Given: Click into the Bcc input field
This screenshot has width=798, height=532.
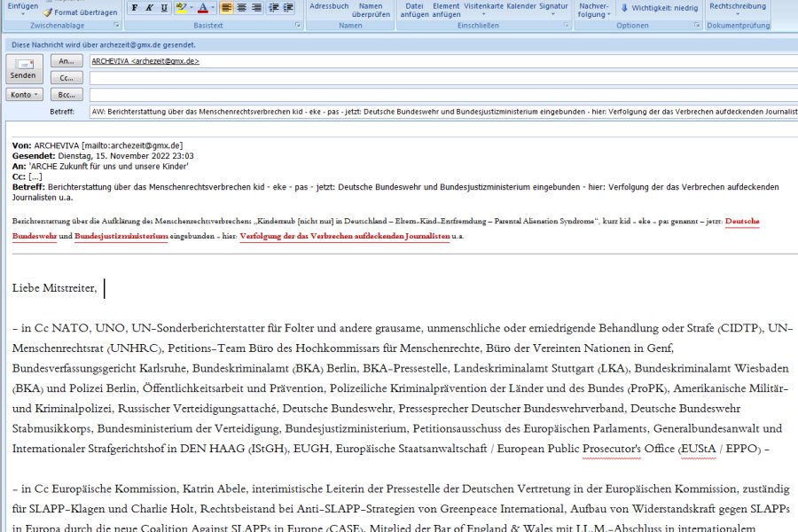Looking at the screenshot, I should 443,95.
